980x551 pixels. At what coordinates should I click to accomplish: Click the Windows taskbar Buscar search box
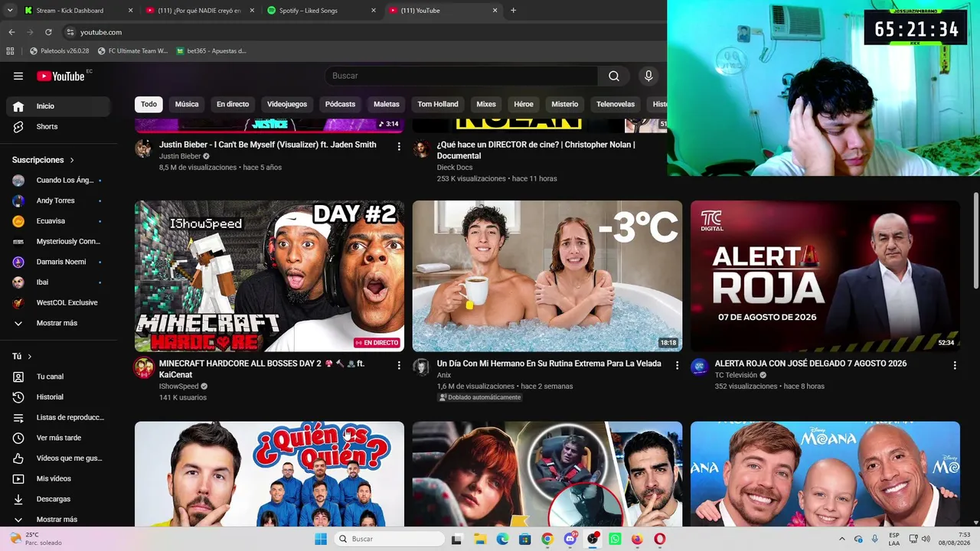click(x=390, y=539)
